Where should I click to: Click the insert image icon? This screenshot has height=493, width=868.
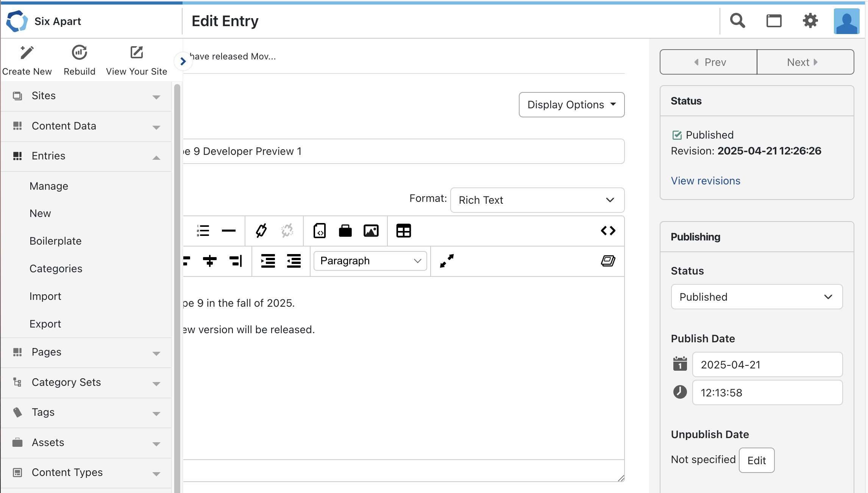click(x=371, y=231)
